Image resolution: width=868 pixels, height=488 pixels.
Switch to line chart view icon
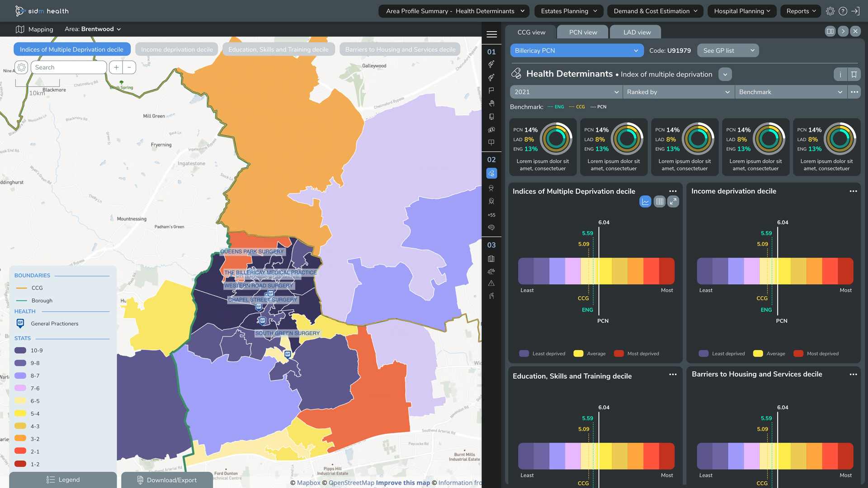[645, 202]
